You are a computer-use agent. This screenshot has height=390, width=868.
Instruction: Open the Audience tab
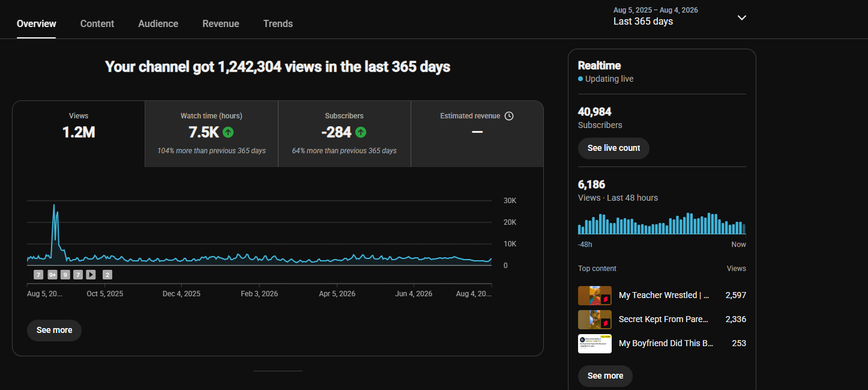[x=158, y=23]
